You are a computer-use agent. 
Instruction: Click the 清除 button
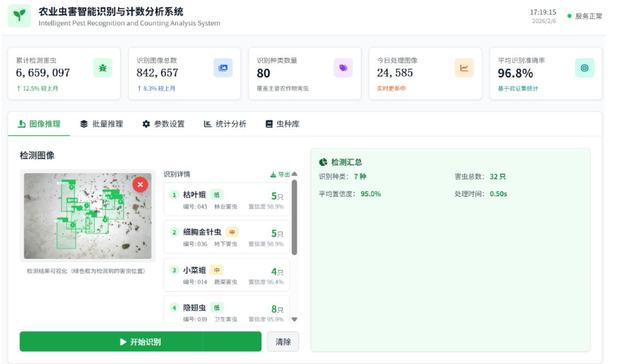pos(283,342)
